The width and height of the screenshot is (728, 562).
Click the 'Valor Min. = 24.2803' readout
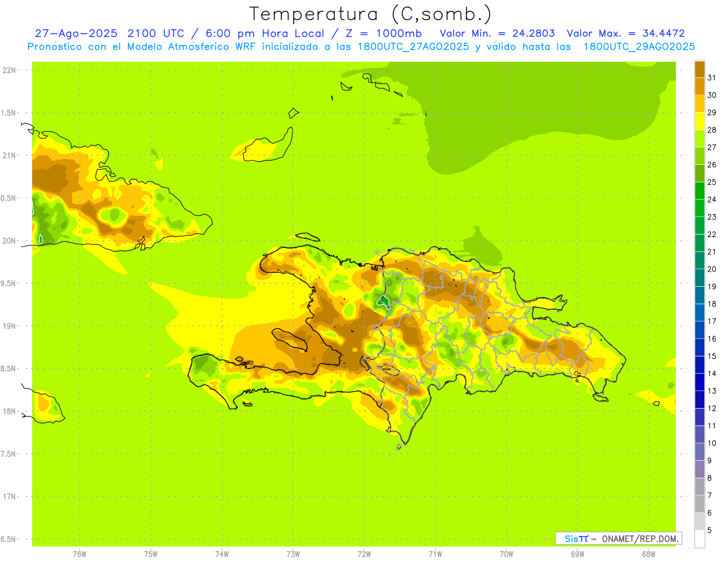(497, 33)
